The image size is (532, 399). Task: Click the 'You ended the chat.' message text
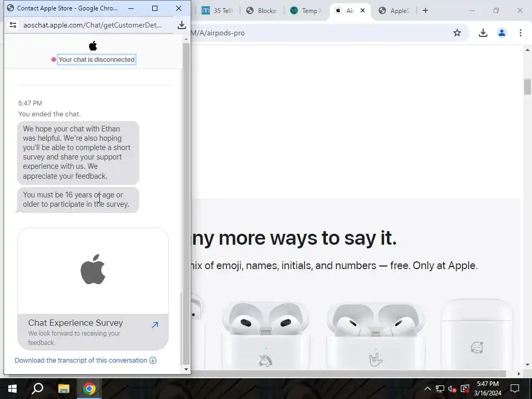[49, 114]
